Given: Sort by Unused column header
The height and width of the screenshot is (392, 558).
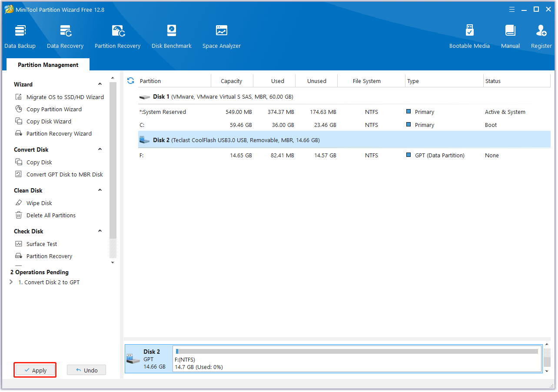Looking at the screenshot, I should pos(317,81).
